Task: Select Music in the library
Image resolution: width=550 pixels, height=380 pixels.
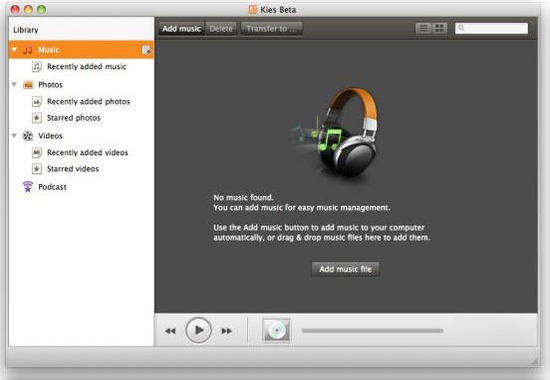Action: pos(81,50)
